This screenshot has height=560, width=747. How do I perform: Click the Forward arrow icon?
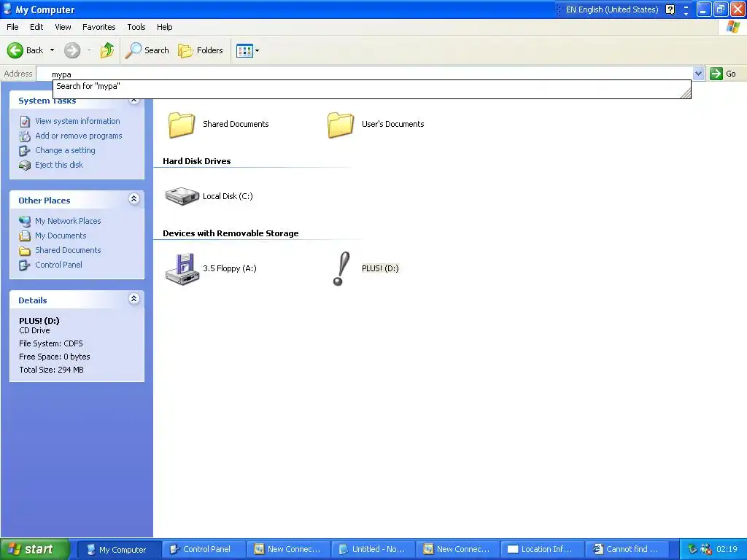pyautogui.click(x=72, y=50)
